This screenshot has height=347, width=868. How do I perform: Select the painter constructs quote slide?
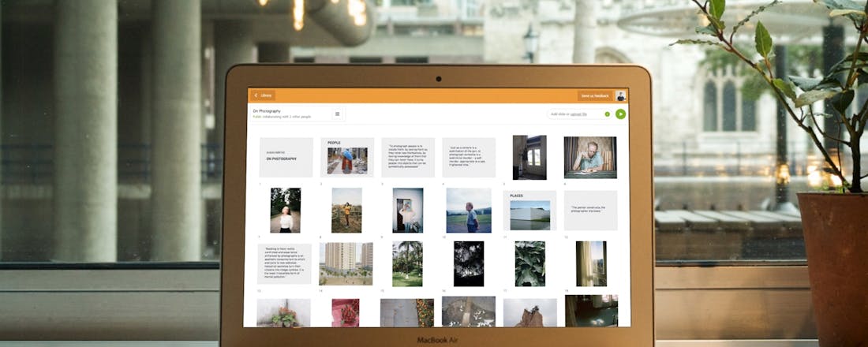[590, 211]
